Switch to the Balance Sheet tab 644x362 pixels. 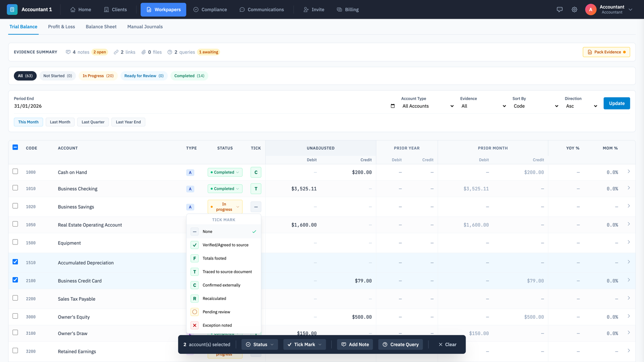101,27
